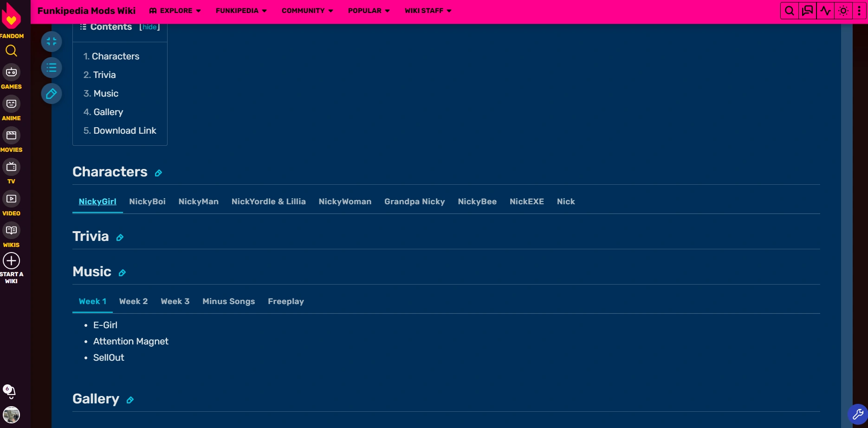Open search from the top bar

coord(789,10)
